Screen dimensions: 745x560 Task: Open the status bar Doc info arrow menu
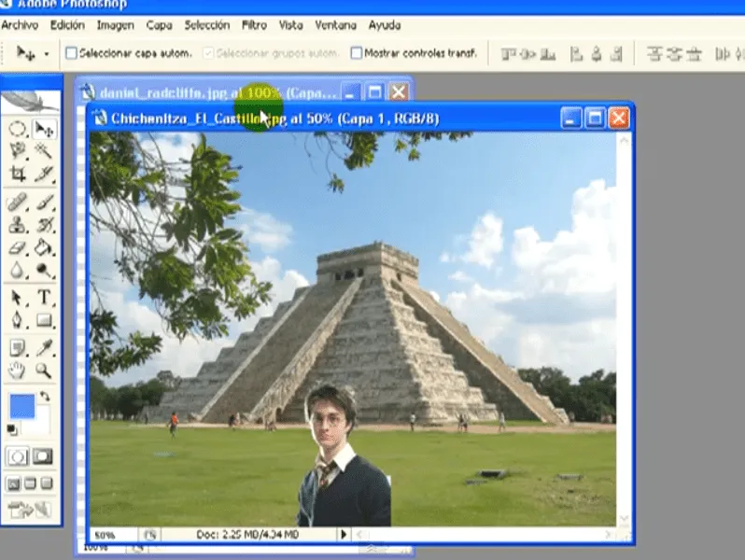click(x=344, y=535)
